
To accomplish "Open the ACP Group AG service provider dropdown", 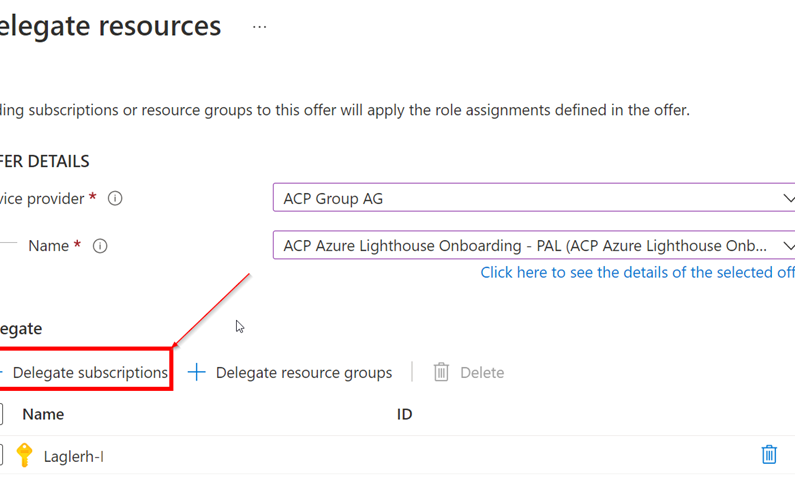I will [534, 198].
